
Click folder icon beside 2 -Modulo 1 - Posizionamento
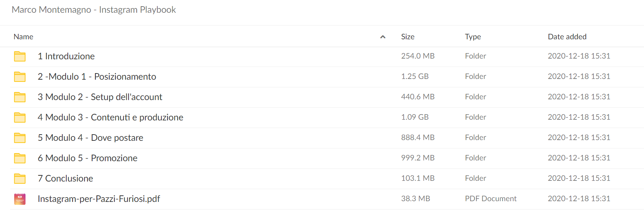(x=20, y=77)
